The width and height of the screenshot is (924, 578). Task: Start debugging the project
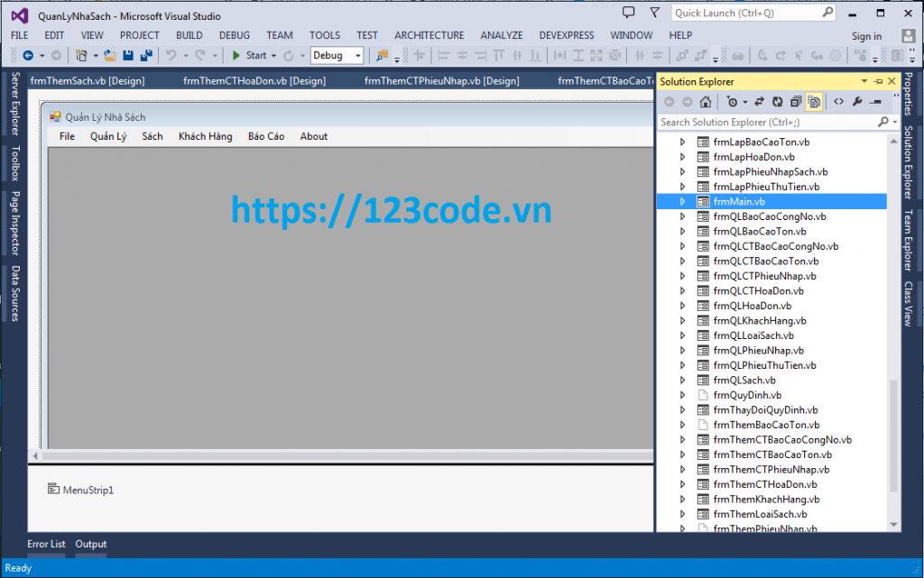point(245,54)
